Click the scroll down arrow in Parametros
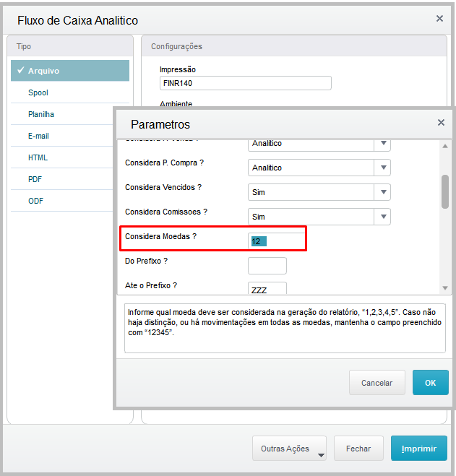 tap(445, 288)
